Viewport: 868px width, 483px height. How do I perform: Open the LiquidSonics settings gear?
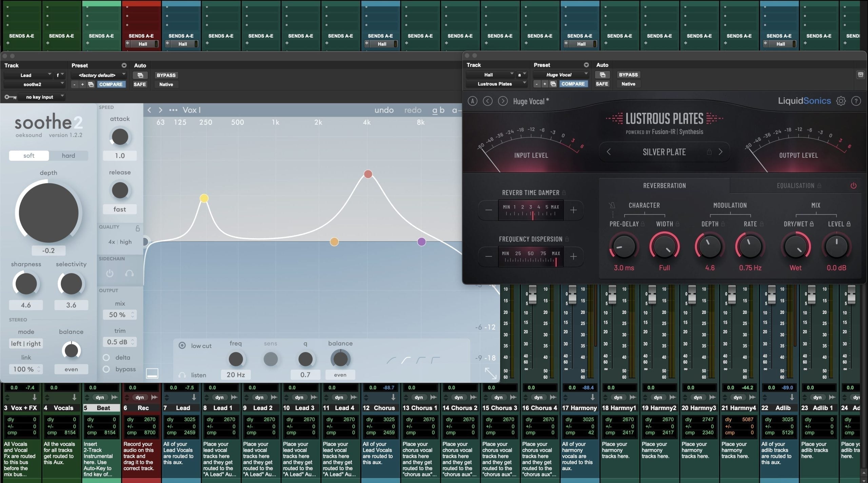point(842,101)
